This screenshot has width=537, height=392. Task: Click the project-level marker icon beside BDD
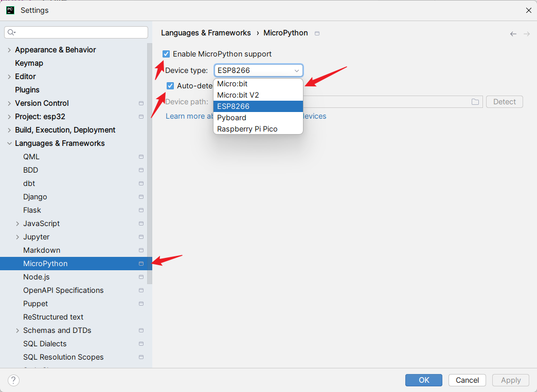click(x=141, y=170)
